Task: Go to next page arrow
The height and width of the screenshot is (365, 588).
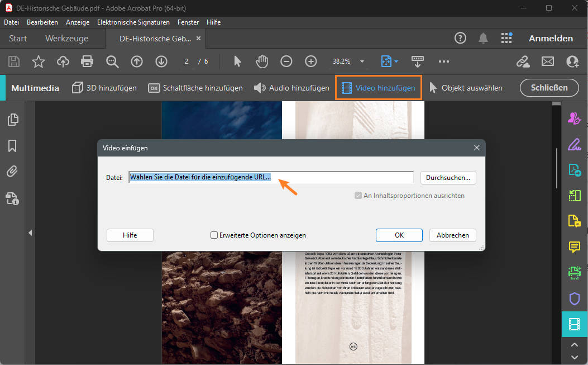Action: (x=161, y=61)
